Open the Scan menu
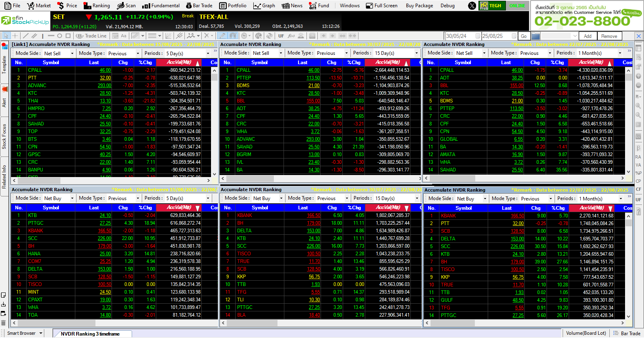Screen dimensions: 644x338 126,6
